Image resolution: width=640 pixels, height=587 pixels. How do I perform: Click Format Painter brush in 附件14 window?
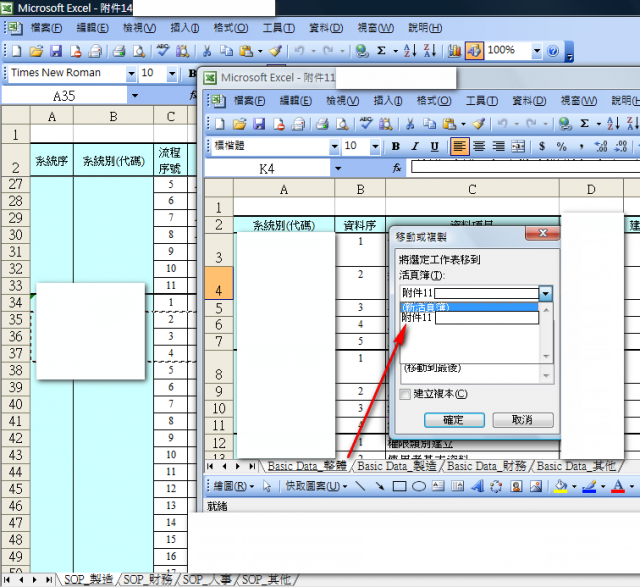[276, 51]
